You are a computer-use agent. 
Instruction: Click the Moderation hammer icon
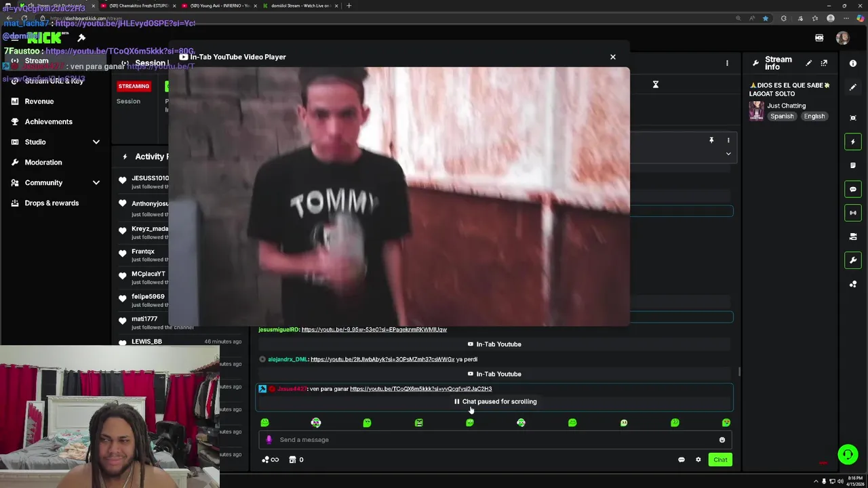(15, 162)
